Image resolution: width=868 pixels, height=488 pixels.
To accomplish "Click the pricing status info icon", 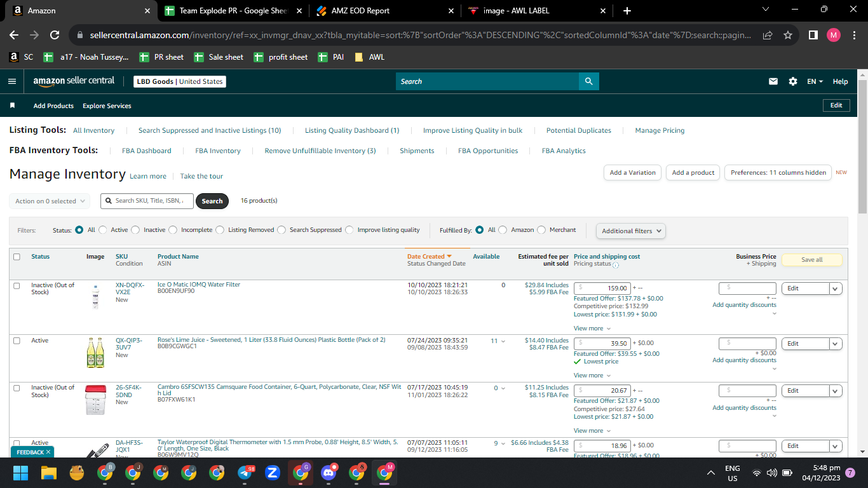I will point(616,265).
